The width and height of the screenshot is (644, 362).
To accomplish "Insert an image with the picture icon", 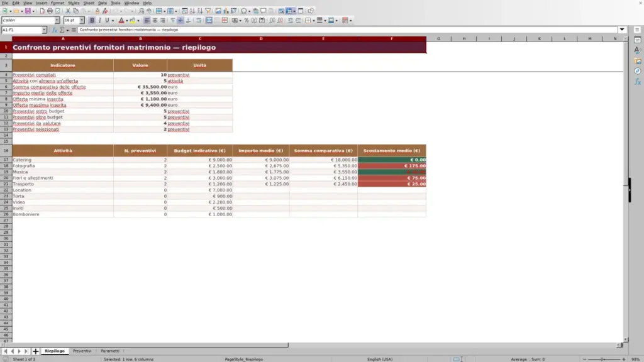I will click(218, 11).
